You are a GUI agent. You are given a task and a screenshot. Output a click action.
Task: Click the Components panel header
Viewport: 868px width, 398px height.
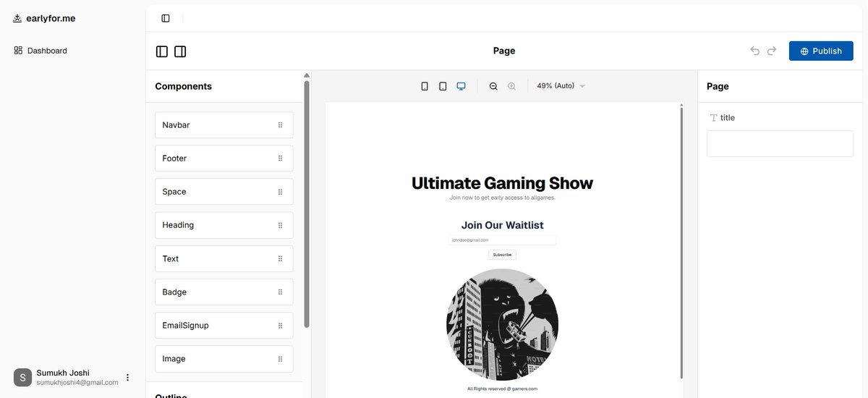coord(184,86)
